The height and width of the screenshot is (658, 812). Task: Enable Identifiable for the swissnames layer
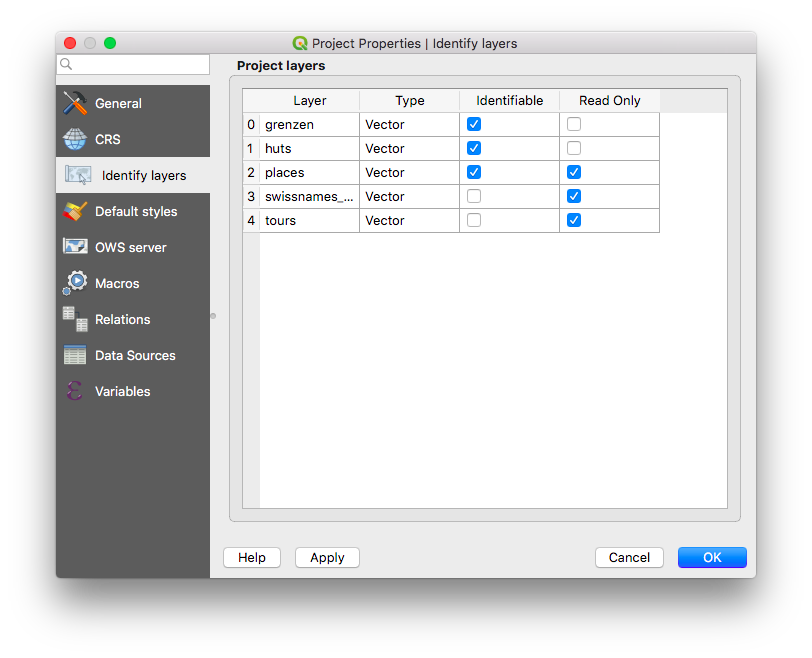click(x=473, y=196)
